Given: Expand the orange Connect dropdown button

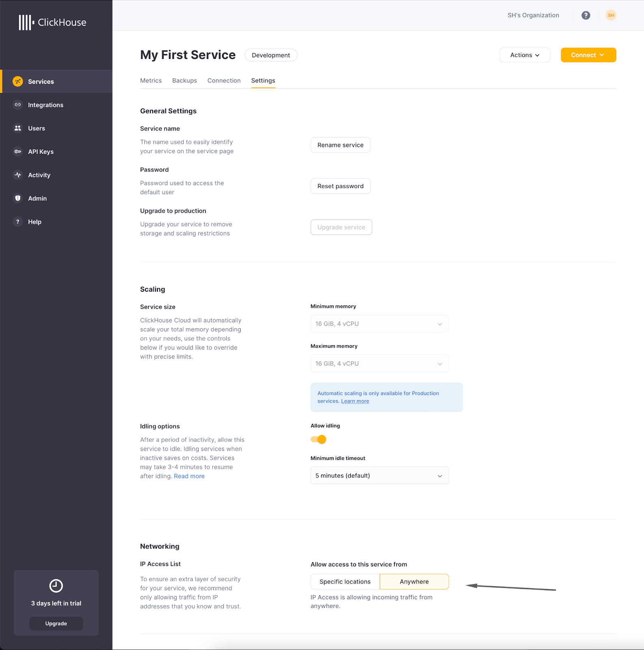Looking at the screenshot, I should coord(588,55).
